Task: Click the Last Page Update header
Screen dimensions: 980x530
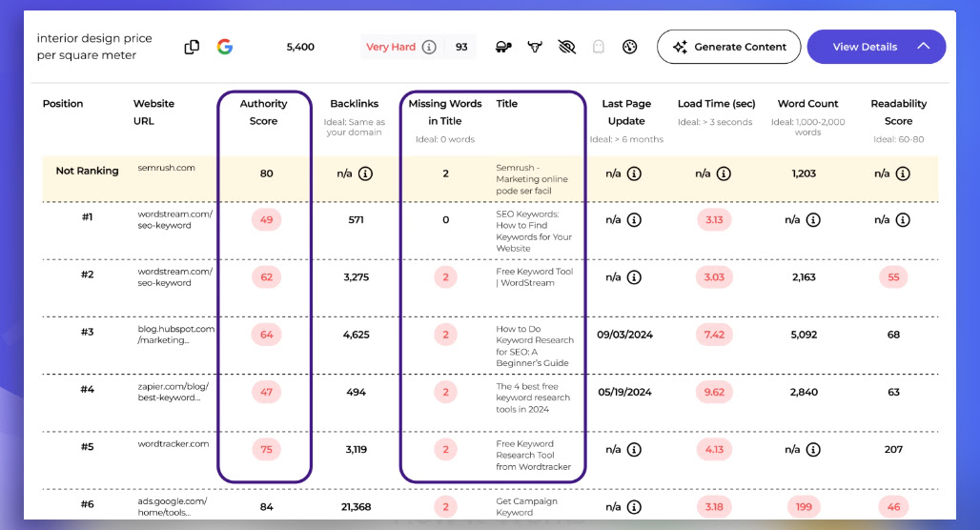Action: [x=626, y=112]
